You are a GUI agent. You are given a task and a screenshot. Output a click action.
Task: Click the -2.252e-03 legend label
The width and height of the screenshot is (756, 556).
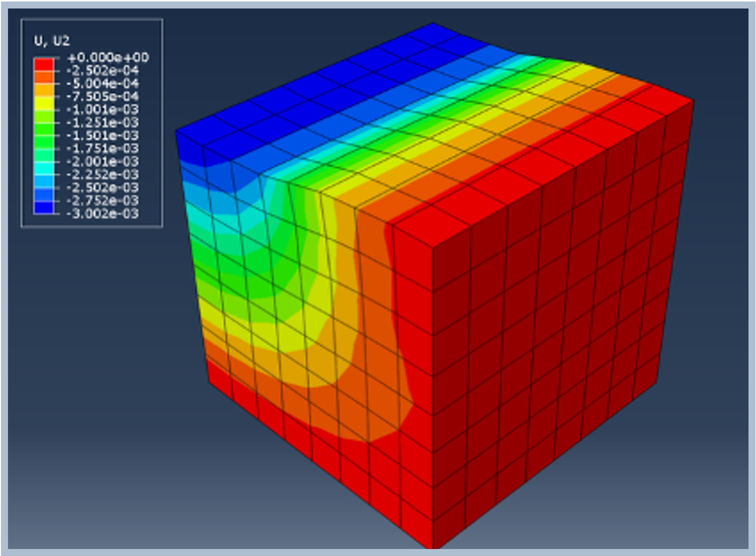102,174
